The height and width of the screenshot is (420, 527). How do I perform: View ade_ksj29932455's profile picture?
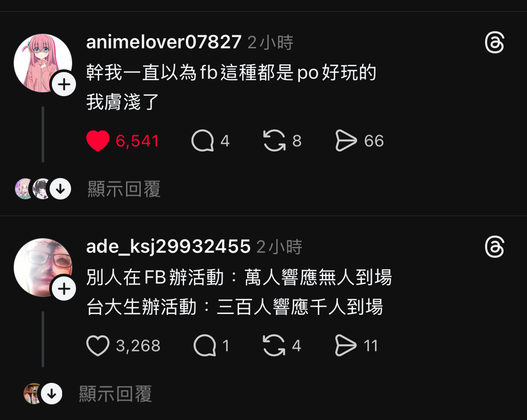pyautogui.click(x=42, y=267)
